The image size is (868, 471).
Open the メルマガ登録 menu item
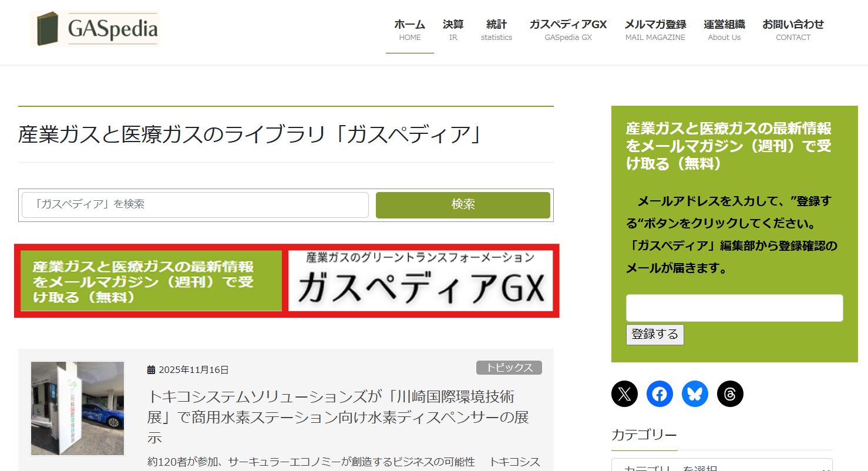pos(655,30)
